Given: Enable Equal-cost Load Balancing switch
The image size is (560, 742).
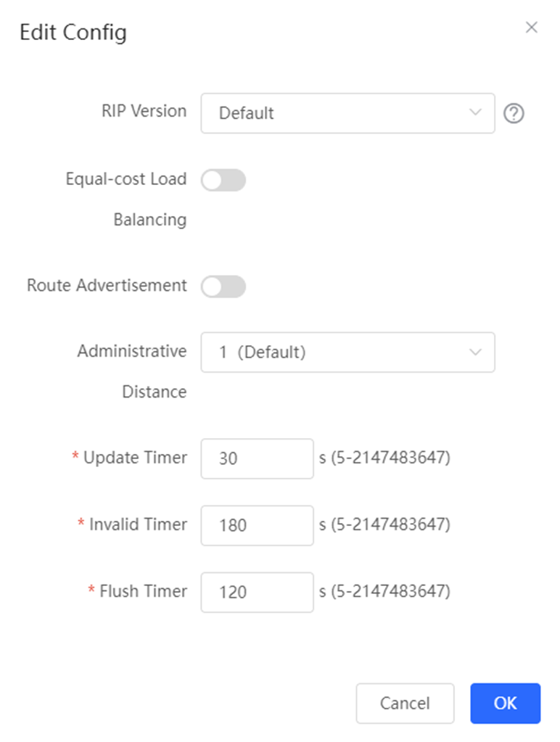Looking at the screenshot, I should [223, 181].
